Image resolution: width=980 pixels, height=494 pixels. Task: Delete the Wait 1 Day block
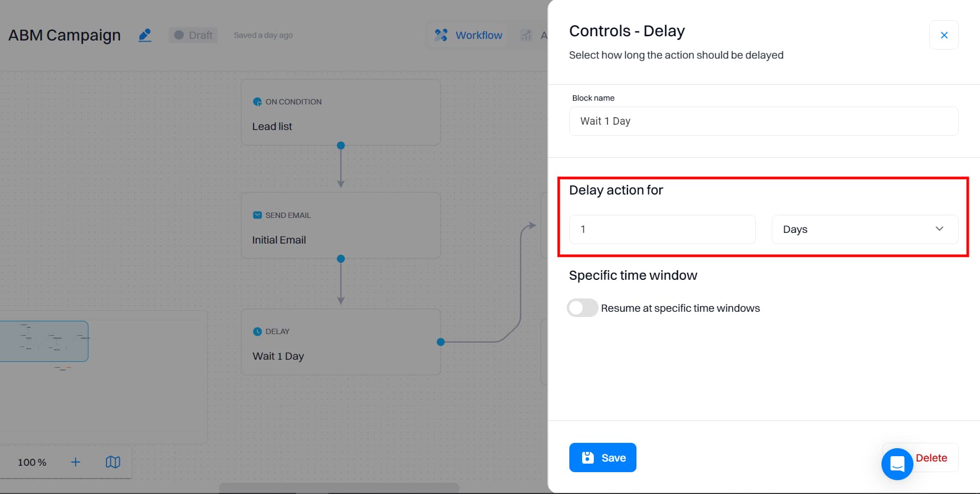pos(932,457)
